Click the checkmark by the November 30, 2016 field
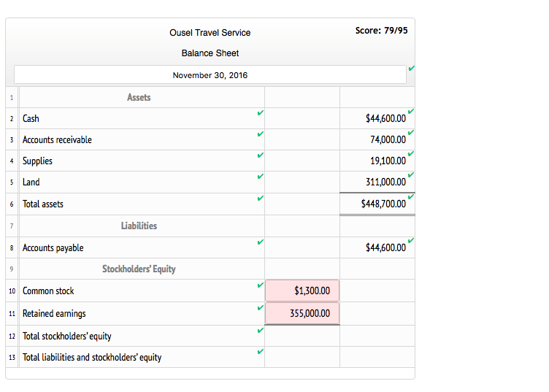 tap(412, 69)
